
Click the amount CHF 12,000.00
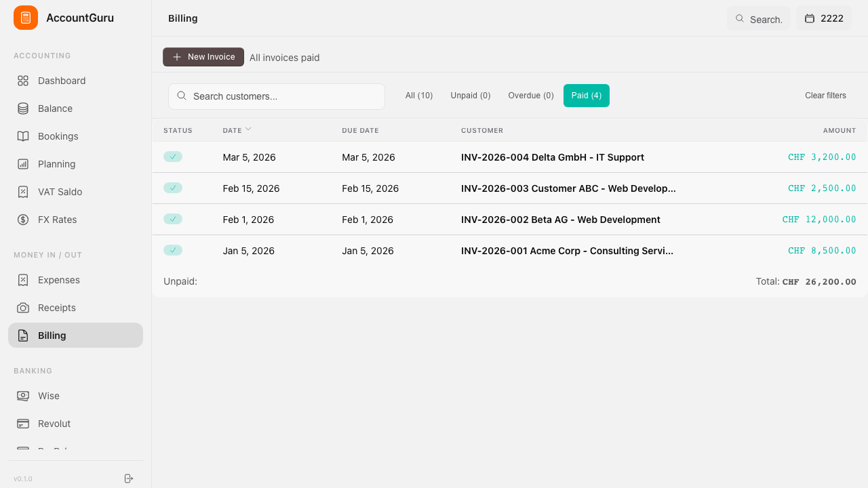[x=819, y=220]
